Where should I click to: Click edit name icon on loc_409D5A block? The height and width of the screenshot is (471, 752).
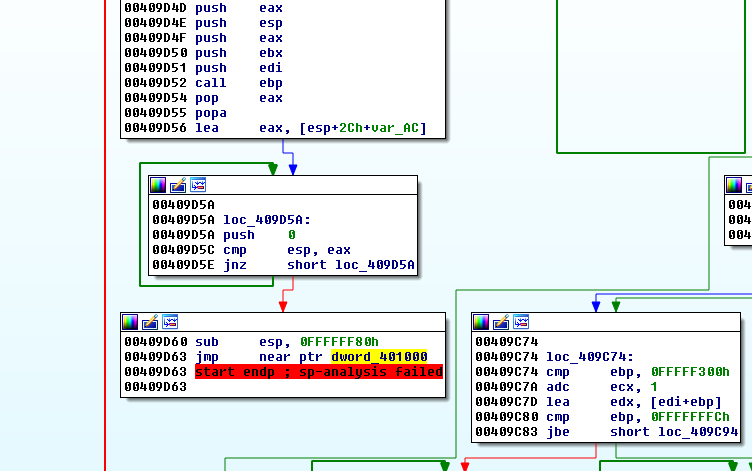pyautogui.click(x=178, y=185)
